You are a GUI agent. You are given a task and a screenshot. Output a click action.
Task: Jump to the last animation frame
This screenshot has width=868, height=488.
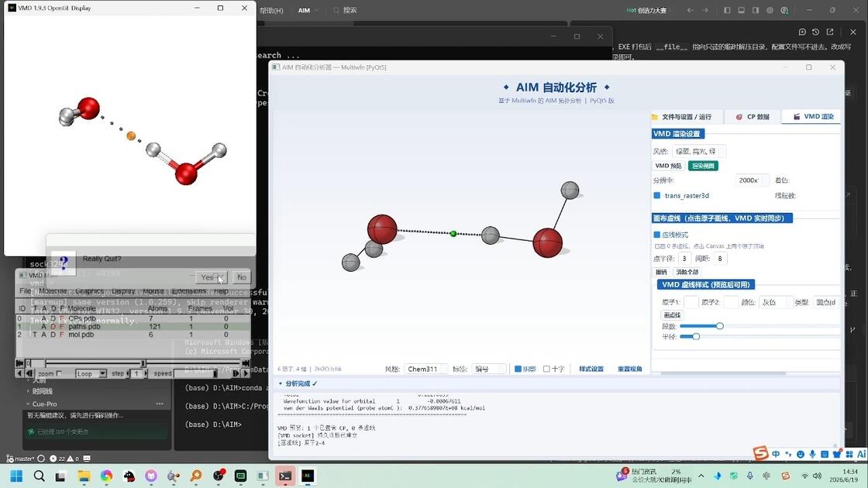(x=246, y=363)
